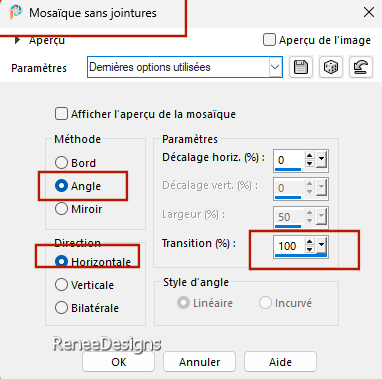This screenshot has height=379, width=382.
Task: Decrease Transition value with down arrow
Action: tap(310, 249)
